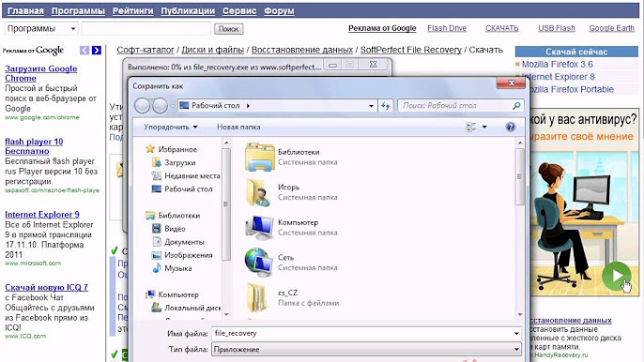Follow the SoftPerfect File Recovery breadcrumb link

click(x=411, y=50)
